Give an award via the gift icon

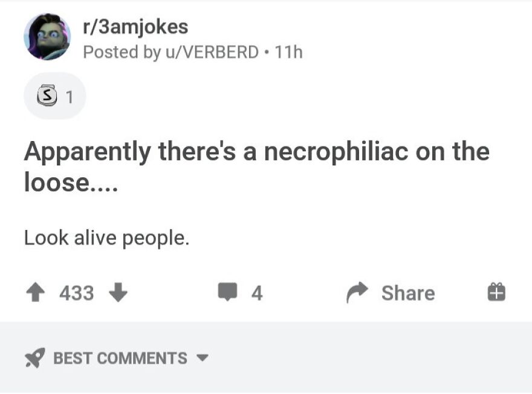[x=497, y=293]
